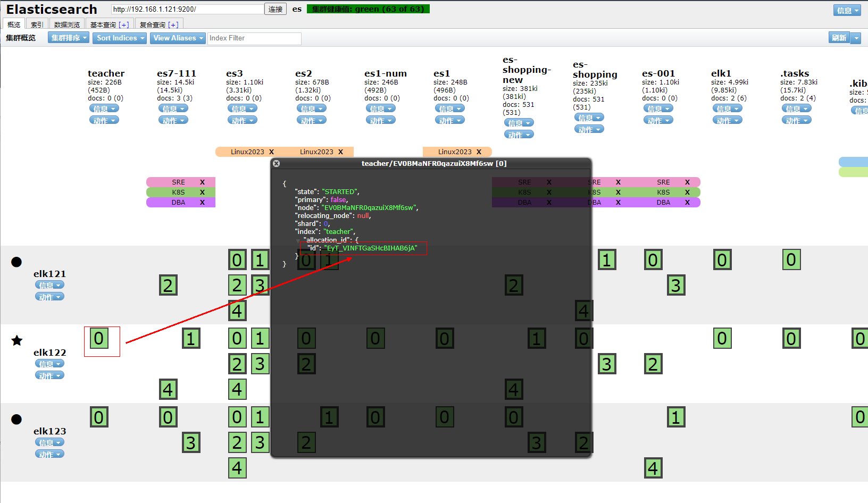Open 信息 dropdown under teacher index
This screenshot has width=868, height=503.
click(x=104, y=108)
